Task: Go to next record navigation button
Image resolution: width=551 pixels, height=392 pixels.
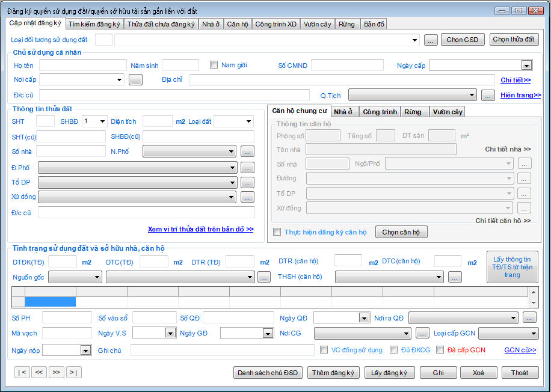Action: coord(57,372)
